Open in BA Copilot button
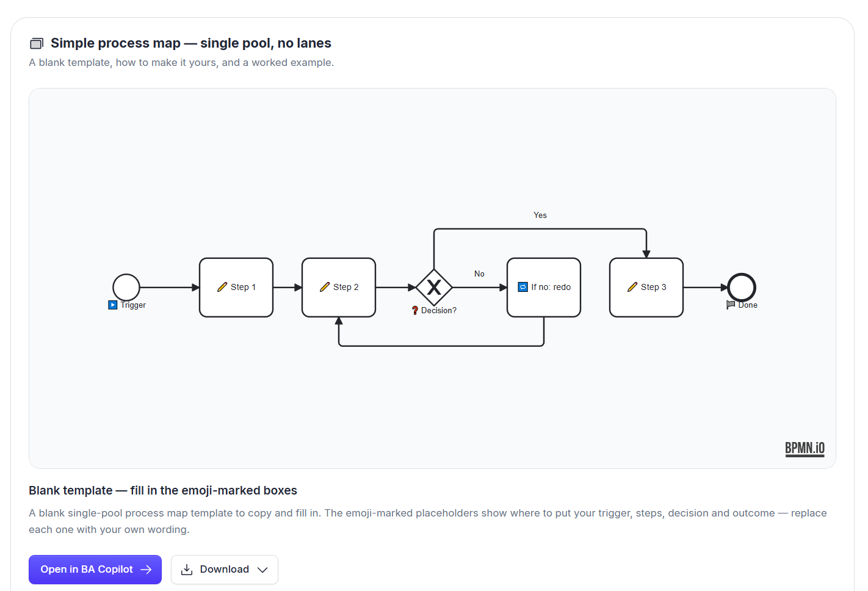This screenshot has height=591, width=868. click(95, 570)
